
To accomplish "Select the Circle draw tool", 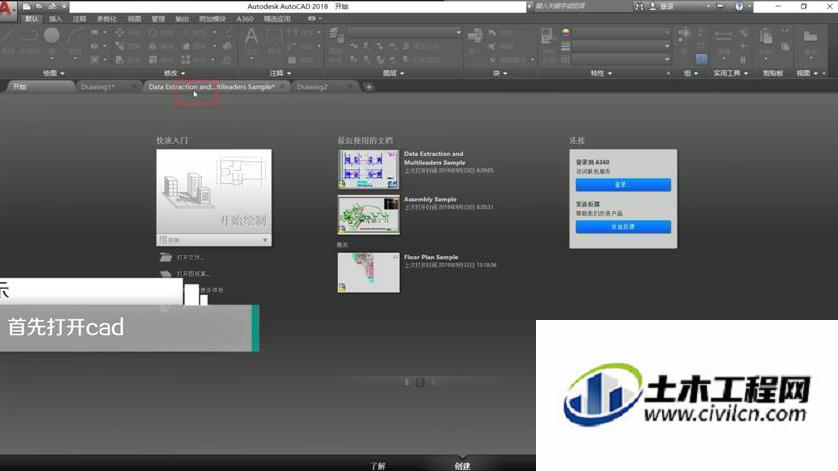I will 52,36.
